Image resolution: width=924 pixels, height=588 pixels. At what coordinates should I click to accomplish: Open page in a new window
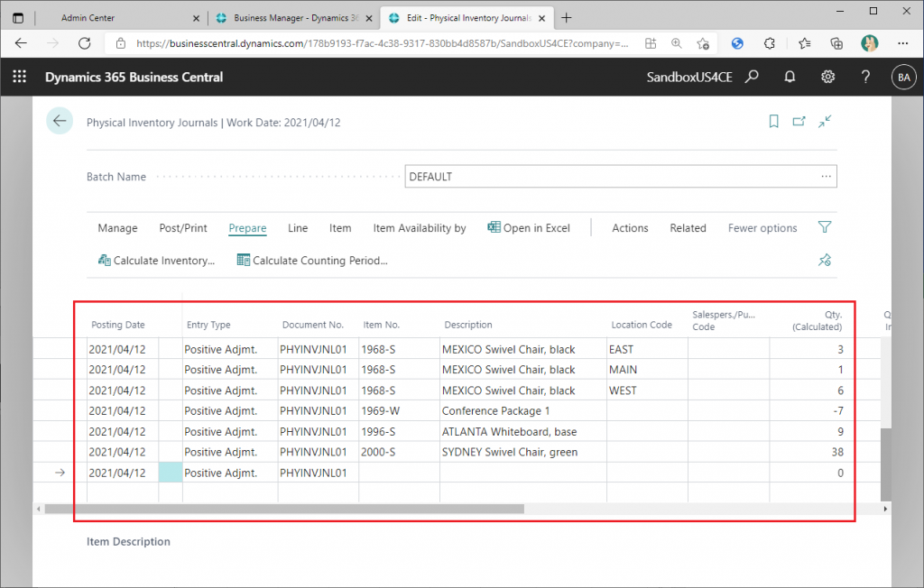[x=799, y=122]
